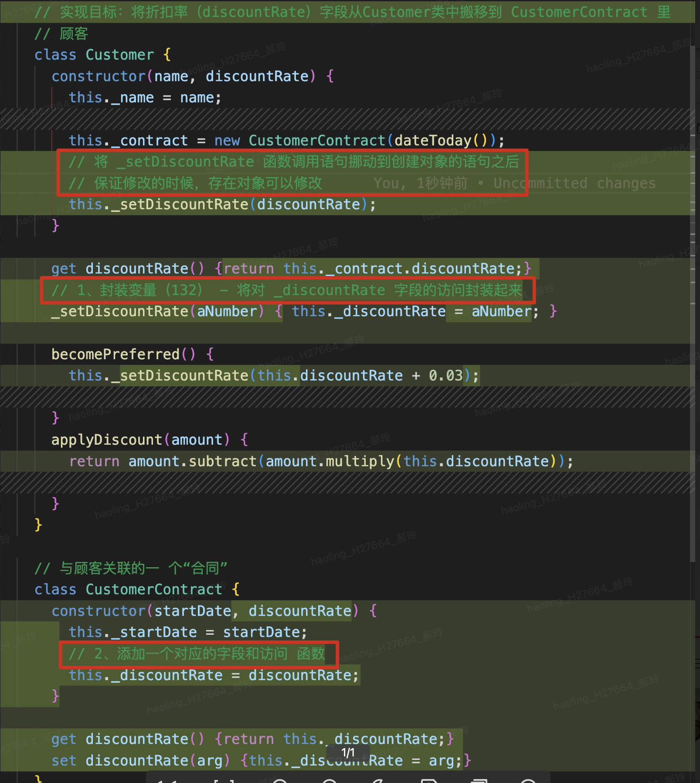The height and width of the screenshot is (783, 700).
Task: Click the 'new CustomerContract(dateToday())' line
Action: click(x=286, y=140)
